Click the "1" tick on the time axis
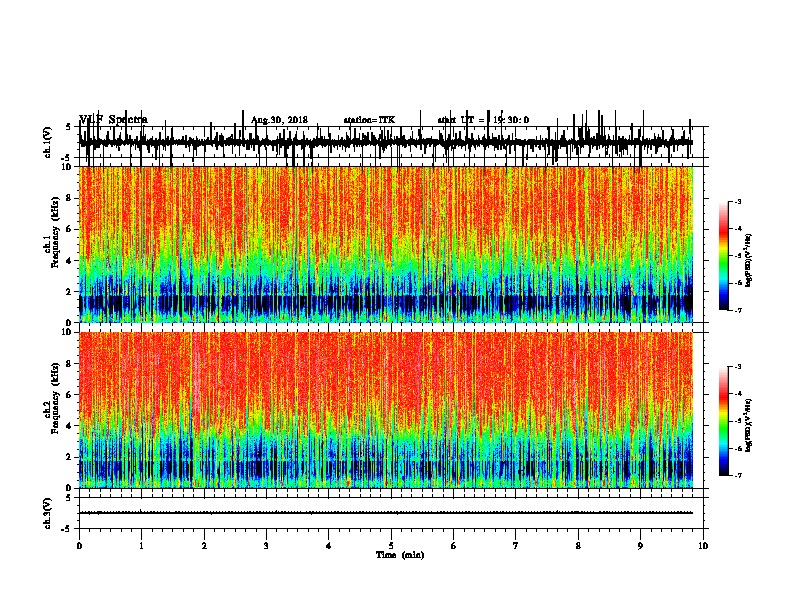 pos(141,546)
